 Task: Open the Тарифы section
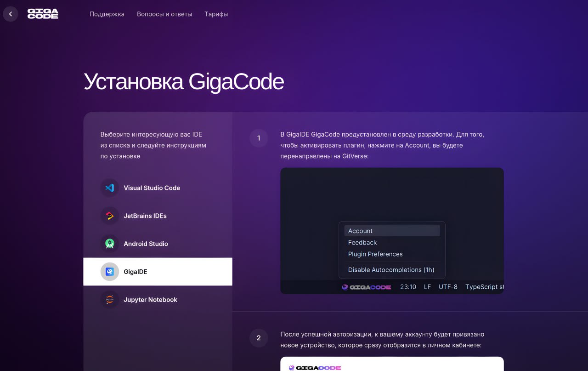click(x=216, y=14)
